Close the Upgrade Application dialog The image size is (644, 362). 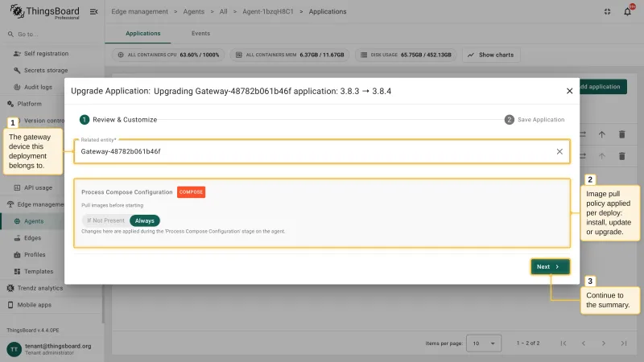[569, 91]
